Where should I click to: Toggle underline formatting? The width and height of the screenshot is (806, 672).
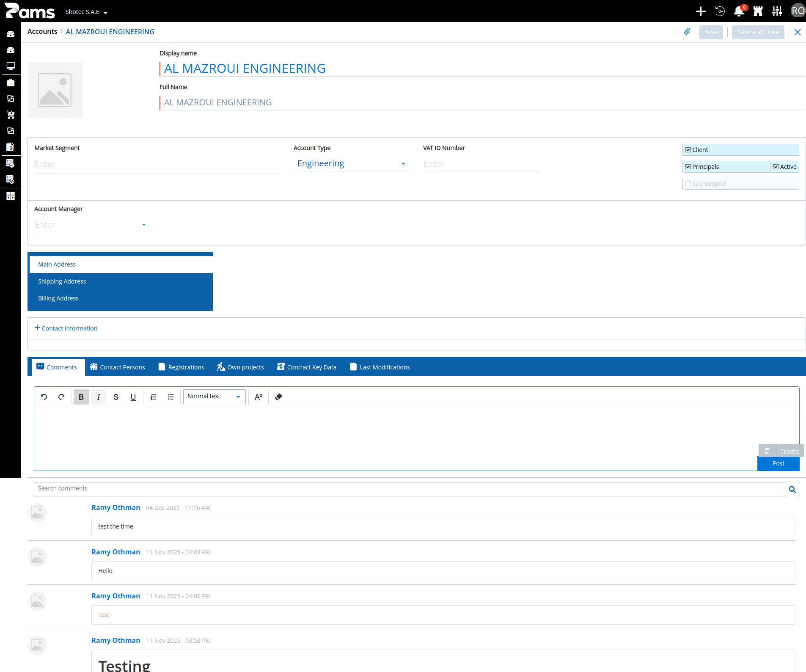point(133,397)
